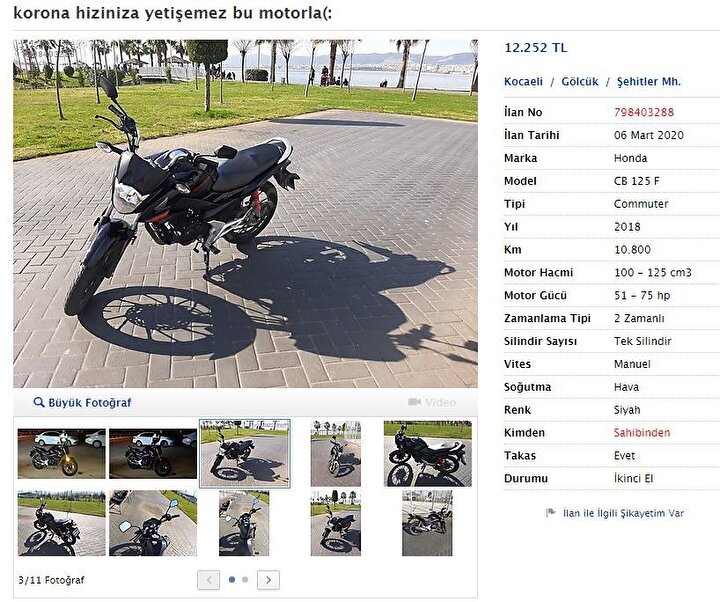Click the flag icon next to complaint link
Screen dimensions: 720x602
551,512
